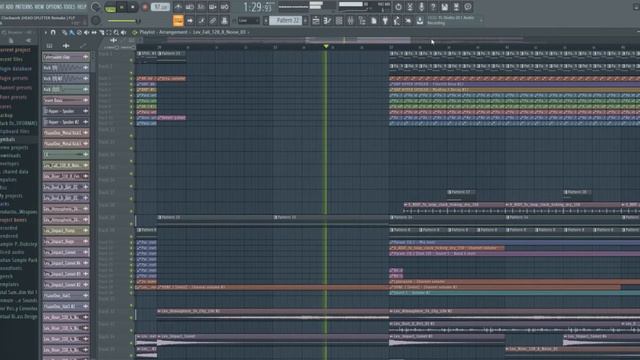The width and height of the screenshot is (640, 360).
Task: Click the multilink to controllers icon
Action: click(x=224, y=20)
